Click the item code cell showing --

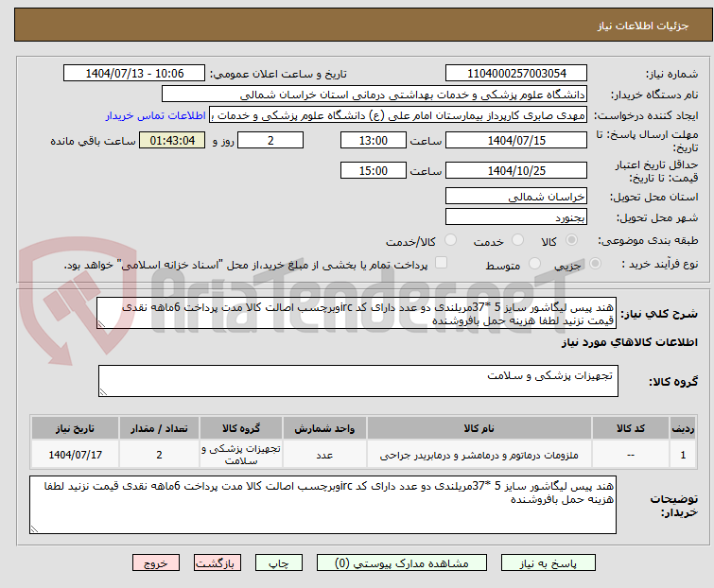(630, 455)
